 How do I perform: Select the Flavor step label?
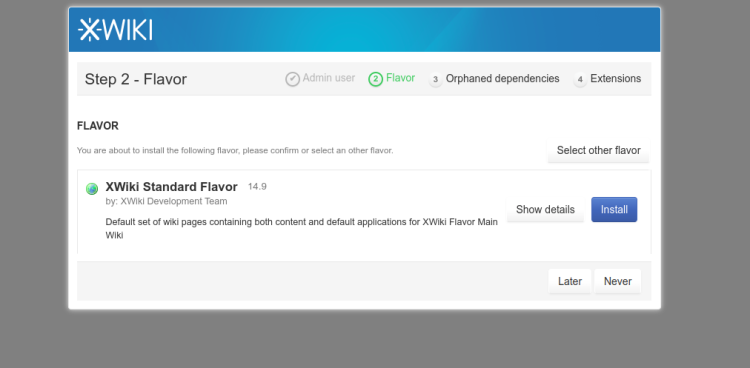coord(400,78)
